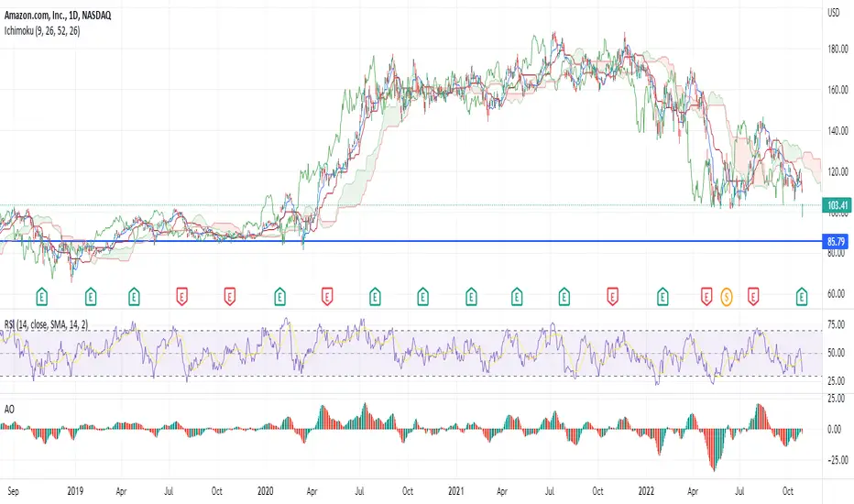Viewport: 854px width, 504px height.
Task: Click the 60.00 price axis label
Action: point(836,293)
